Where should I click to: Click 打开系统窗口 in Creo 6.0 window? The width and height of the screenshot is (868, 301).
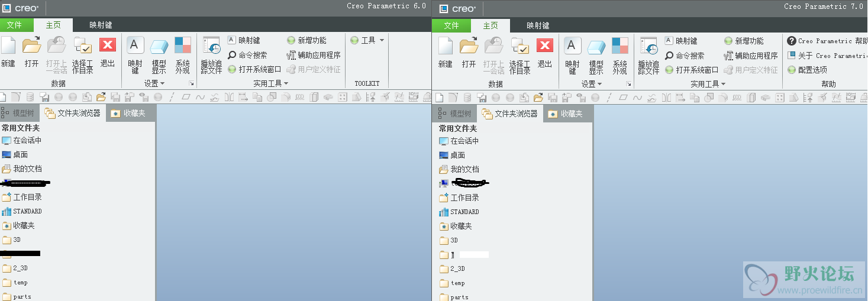(x=255, y=69)
